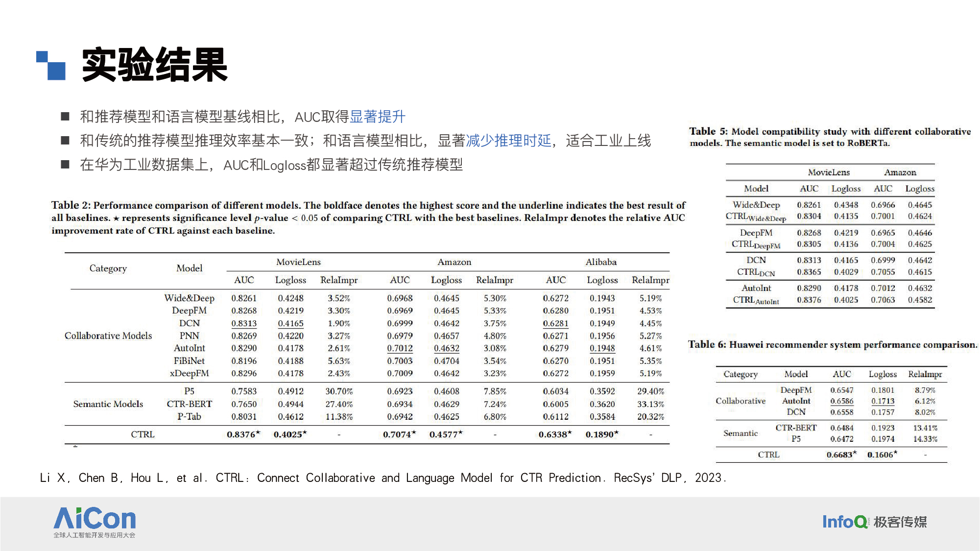Click the Semantic label in Table 6

[741, 433]
